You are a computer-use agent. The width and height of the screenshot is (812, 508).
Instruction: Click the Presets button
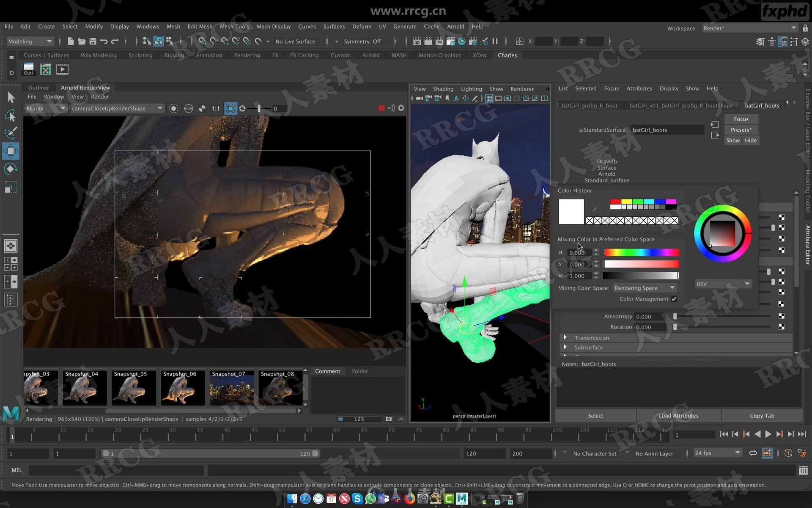point(741,130)
